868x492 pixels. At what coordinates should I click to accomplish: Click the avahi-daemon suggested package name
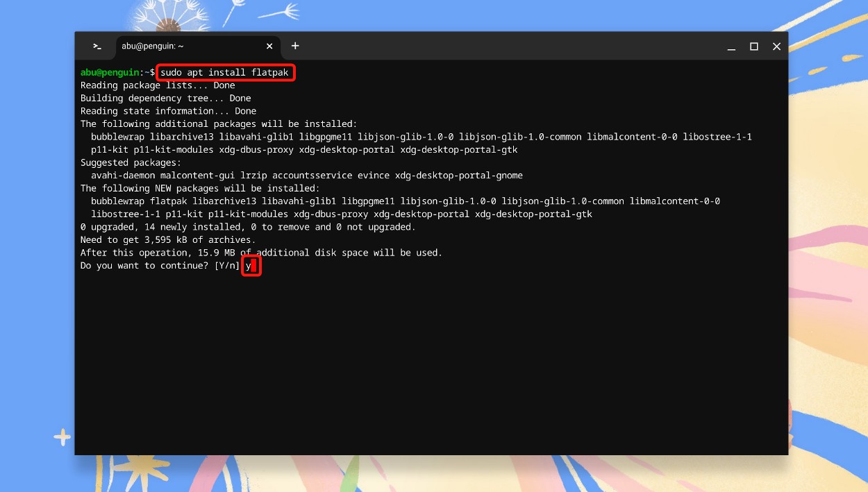[x=123, y=175]
